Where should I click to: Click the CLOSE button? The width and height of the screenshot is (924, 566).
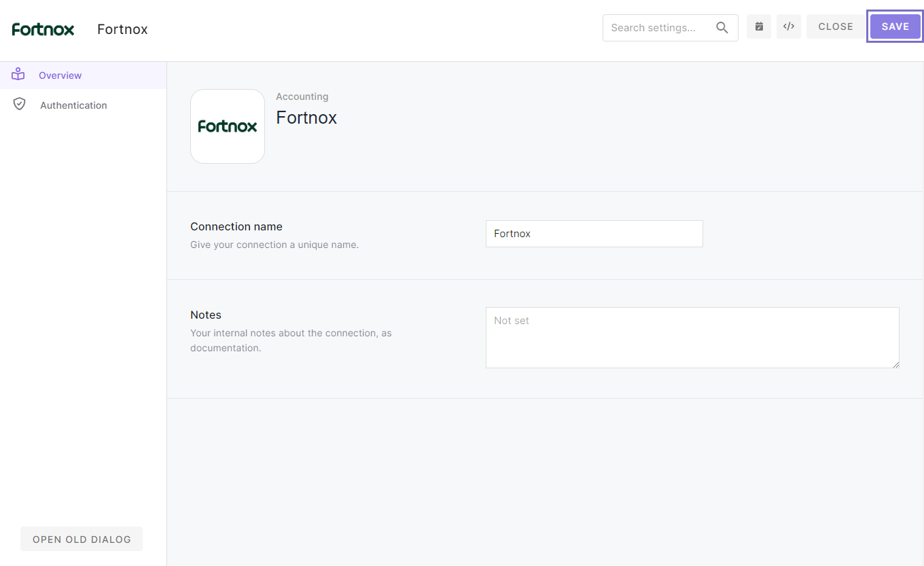(x=836, y=26)
